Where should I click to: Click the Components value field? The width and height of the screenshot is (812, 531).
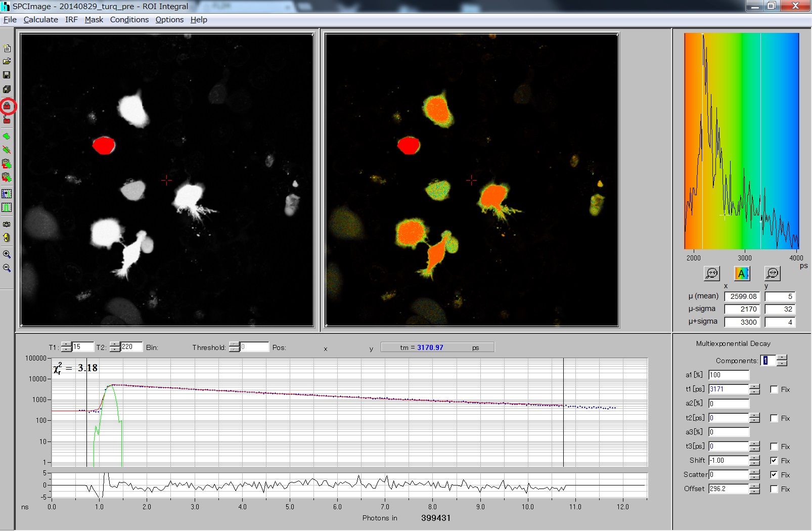769,361
